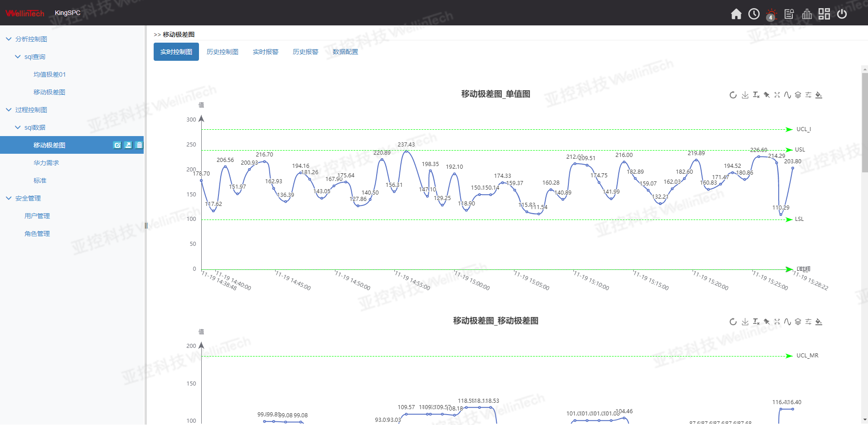Open 标准 in the sidebar
Screen dimensions: 868x425
coord(40,181)
